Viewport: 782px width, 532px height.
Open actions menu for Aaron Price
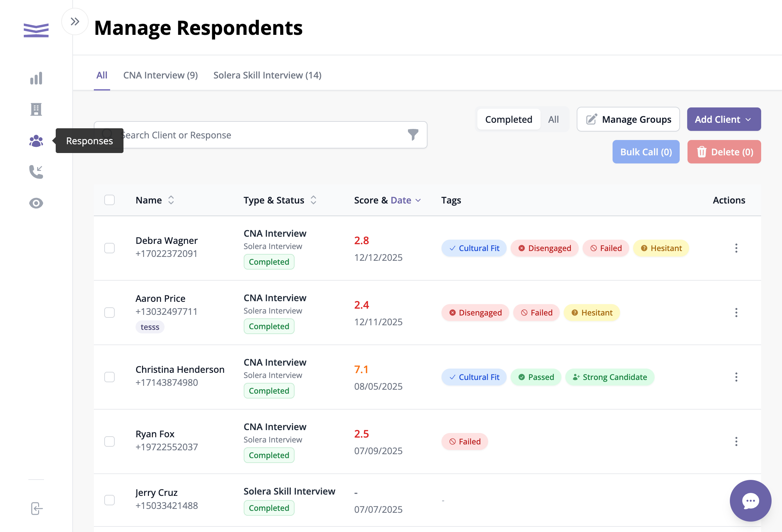[736, 313]
